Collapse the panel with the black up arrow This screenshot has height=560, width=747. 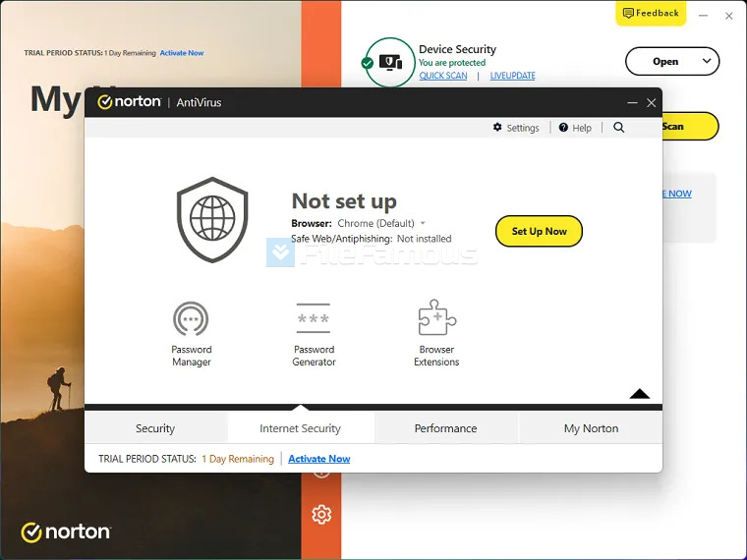point(639,393)
